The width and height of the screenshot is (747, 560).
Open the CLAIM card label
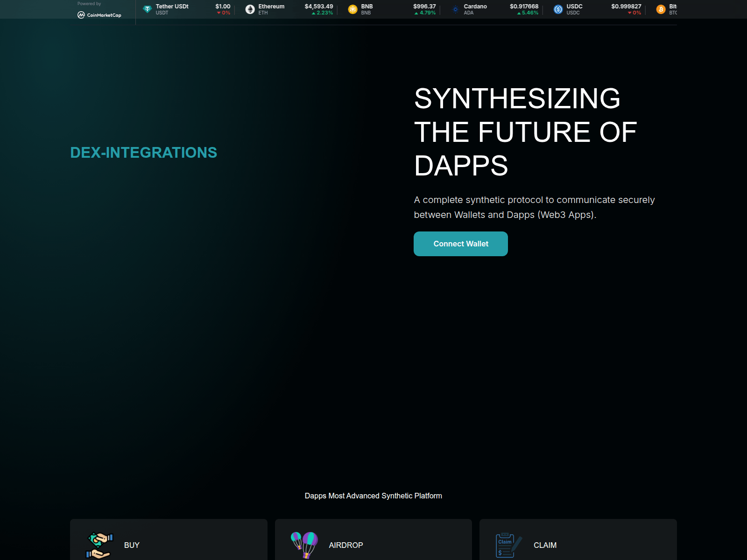(x=545, y=545)
